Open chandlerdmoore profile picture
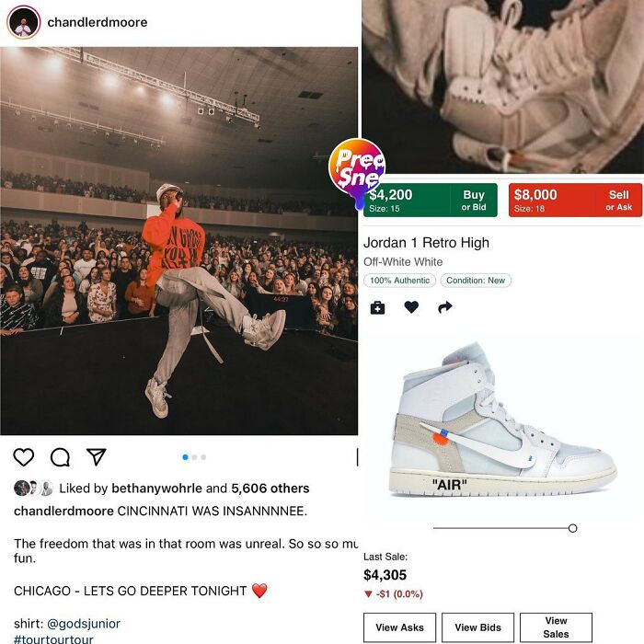Viewport: 644px width, 644px height. pyautogui.click(x=23, y=22)
